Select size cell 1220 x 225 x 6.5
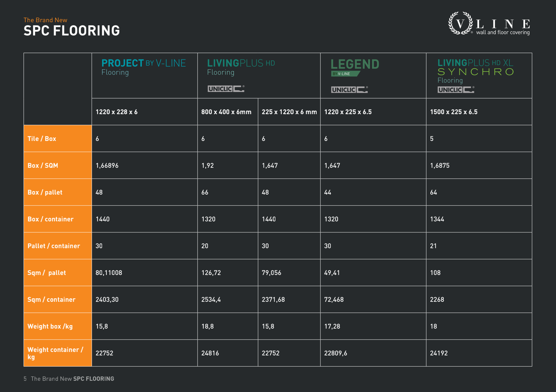The image size is (556, 392). pyautogui.click(x=348, y=112)
